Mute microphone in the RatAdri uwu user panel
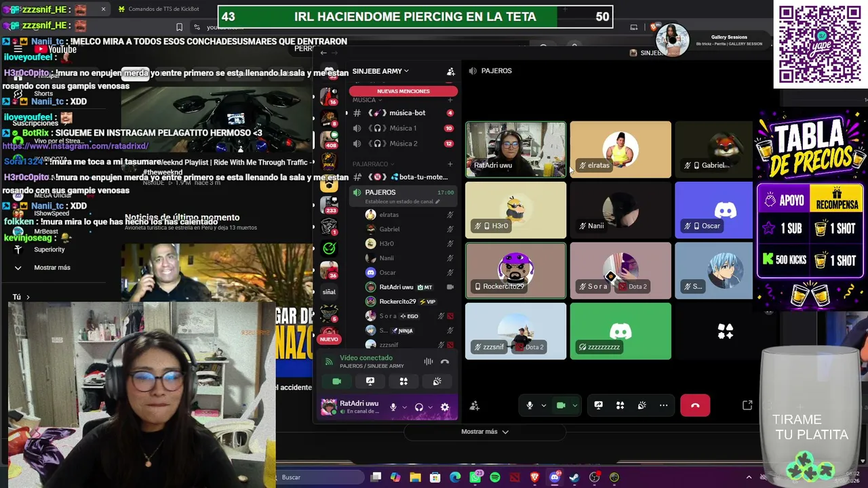The height and width of the screenshot is (488, 868). [x=393, y=407]
